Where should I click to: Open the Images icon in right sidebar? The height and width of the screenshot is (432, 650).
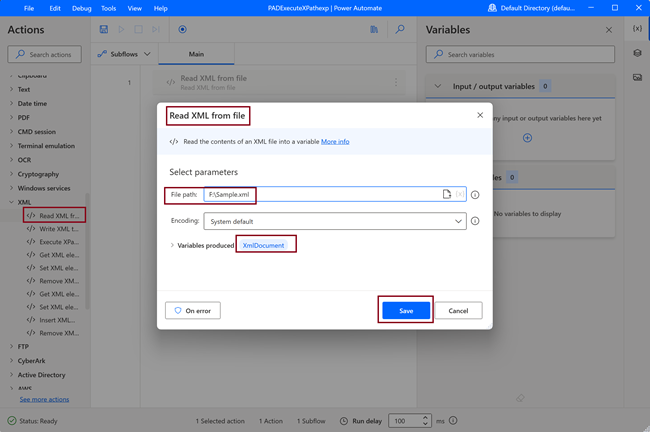pos(637,76)
